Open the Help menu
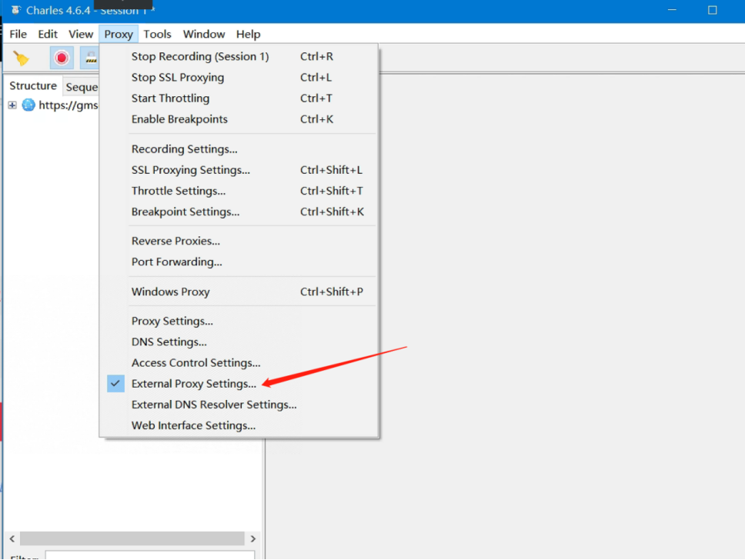This screenshot has height=560, width=745. [248, 34]
